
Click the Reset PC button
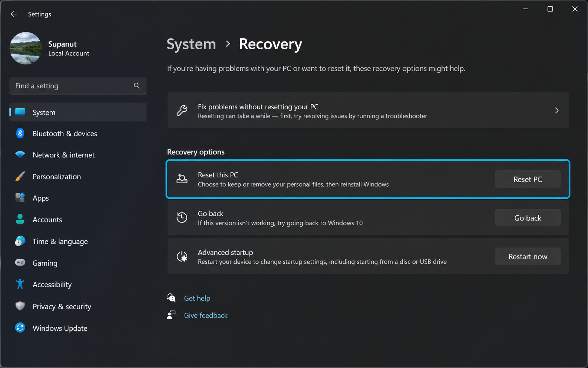tap(528, 179)
